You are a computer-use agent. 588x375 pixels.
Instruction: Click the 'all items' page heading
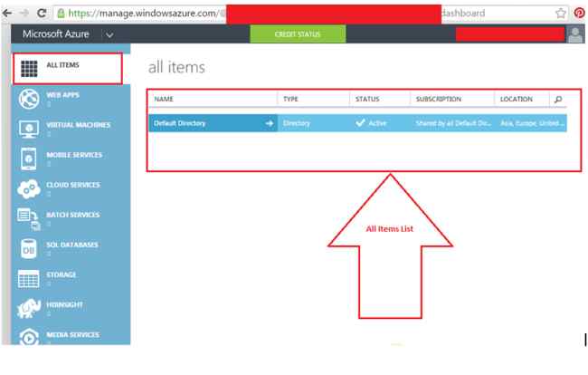tap(176, 68)
